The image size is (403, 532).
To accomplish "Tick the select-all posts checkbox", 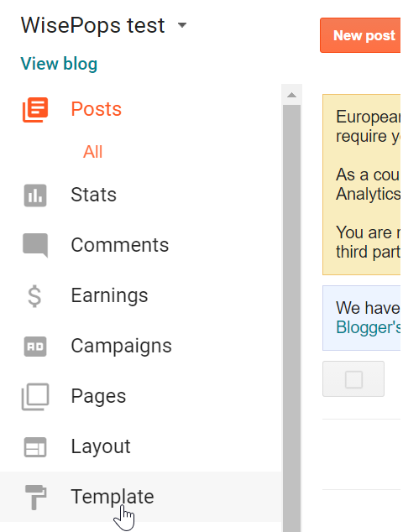I will click(x=353, y=379).
